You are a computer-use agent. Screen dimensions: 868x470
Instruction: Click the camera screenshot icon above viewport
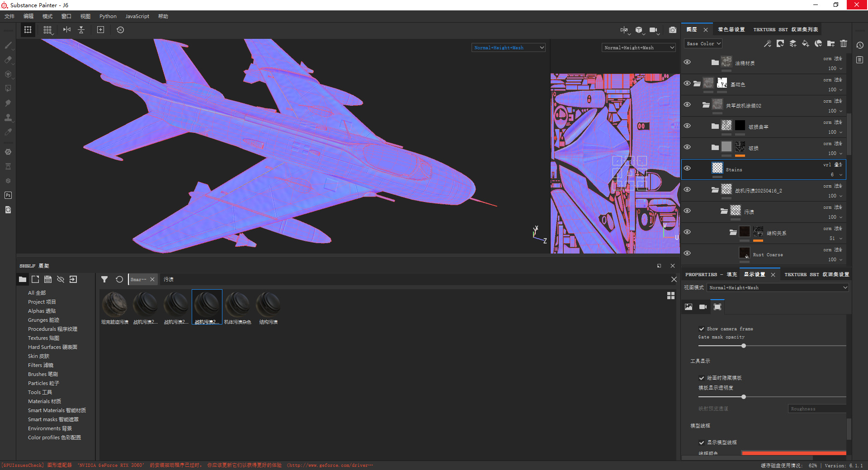click(673, 30)
